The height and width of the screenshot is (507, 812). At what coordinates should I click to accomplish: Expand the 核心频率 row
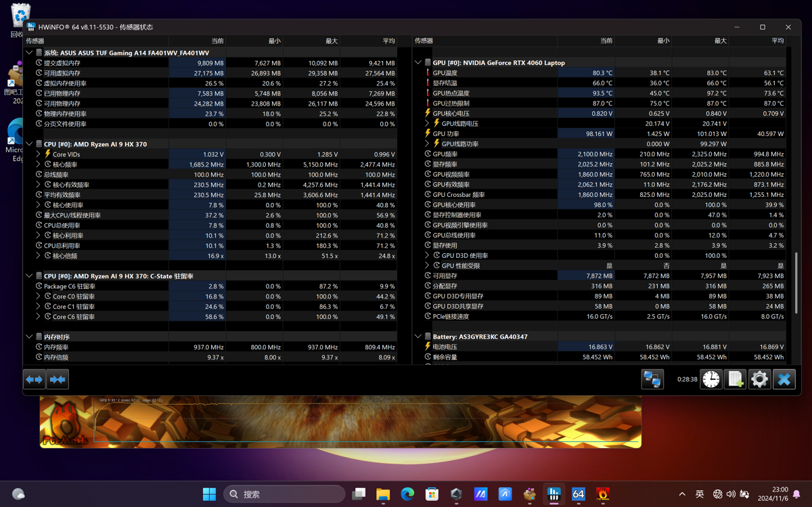39,164
